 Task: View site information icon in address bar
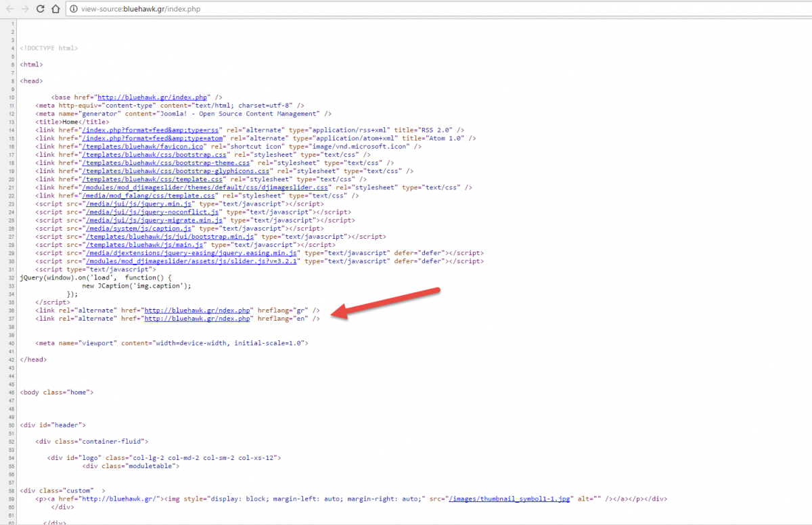[x=74, y=9]
